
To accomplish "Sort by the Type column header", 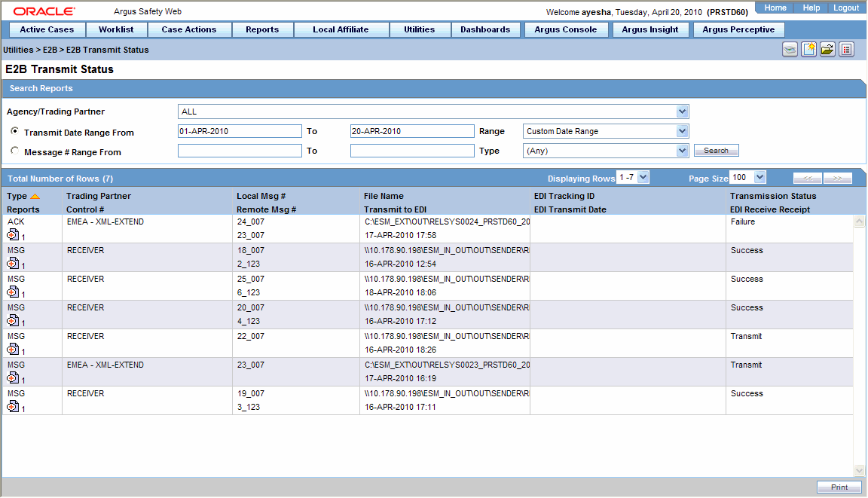I will point(18,195).
